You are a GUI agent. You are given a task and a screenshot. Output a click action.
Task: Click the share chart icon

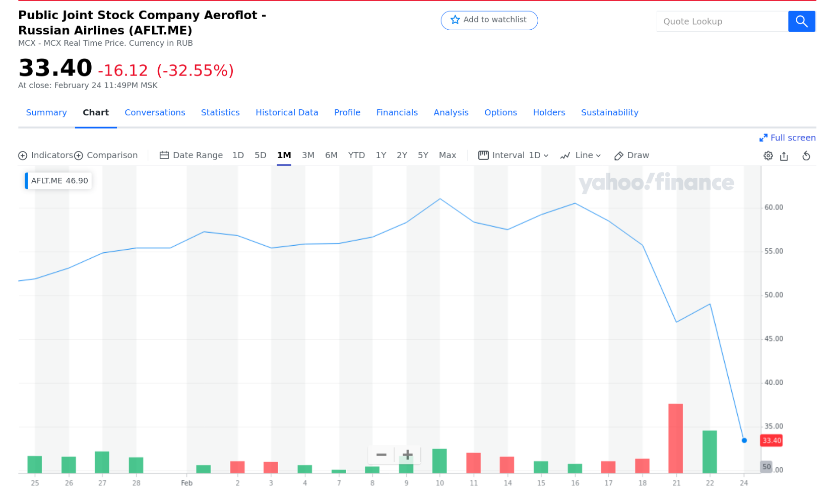[x=784, y=156]
